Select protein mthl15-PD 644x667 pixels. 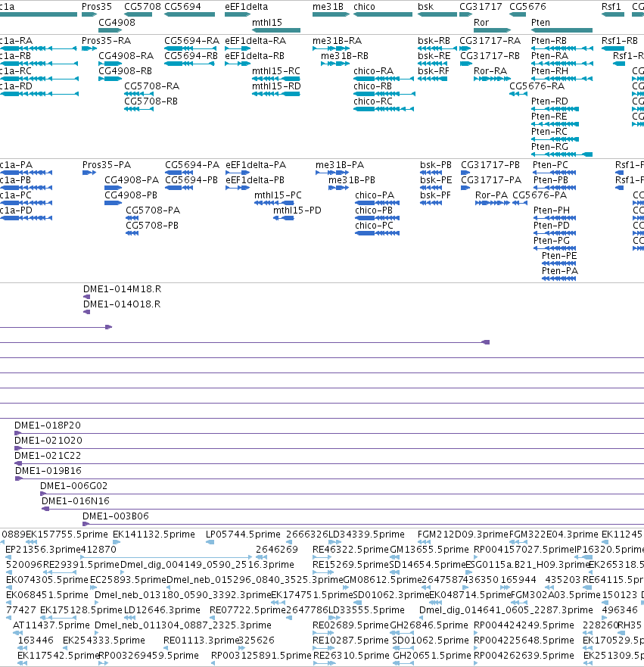click(x=297, y=210)
